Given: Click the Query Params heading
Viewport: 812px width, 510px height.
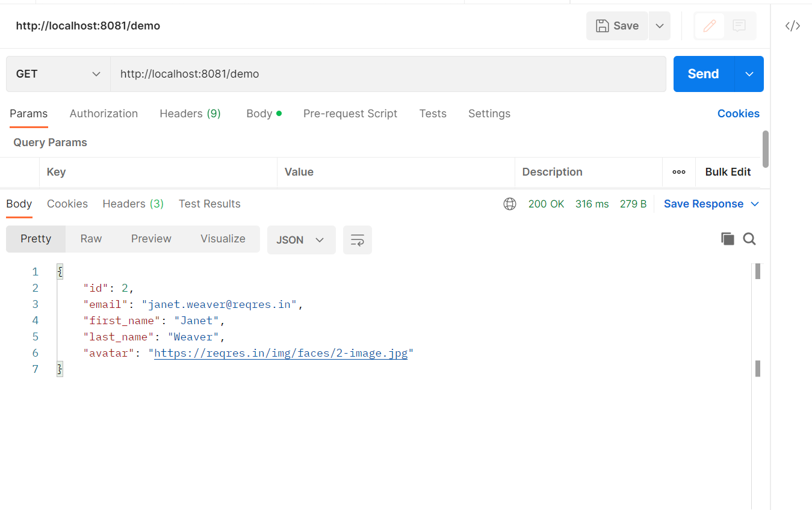Looking at the screenshot, I should pos(50,143).
